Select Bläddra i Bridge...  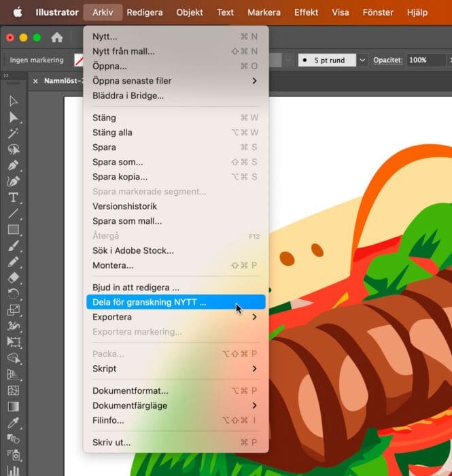pyautogui.click(x=176, y=96)
